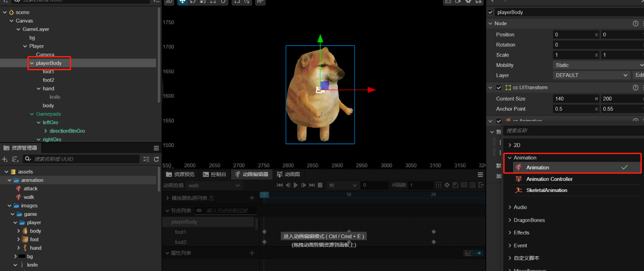Exit animation editor via the exit icon
The width and height of the screenshot is (644, 271).
481,185
